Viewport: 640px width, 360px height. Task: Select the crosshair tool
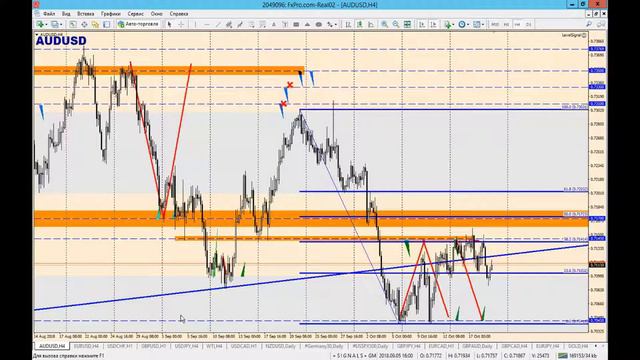[181, 24]
